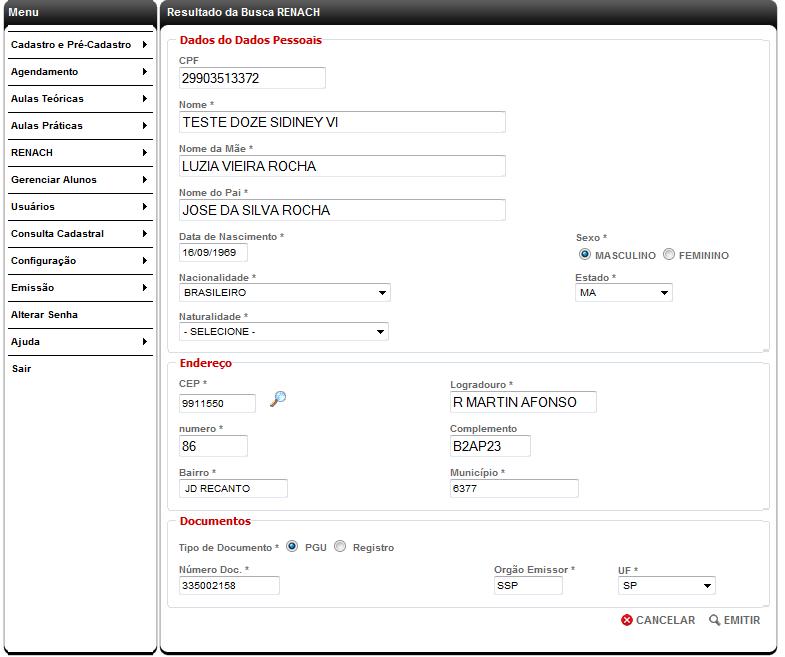Expand the Aulas Teóricas menu item

coord(78,99)
